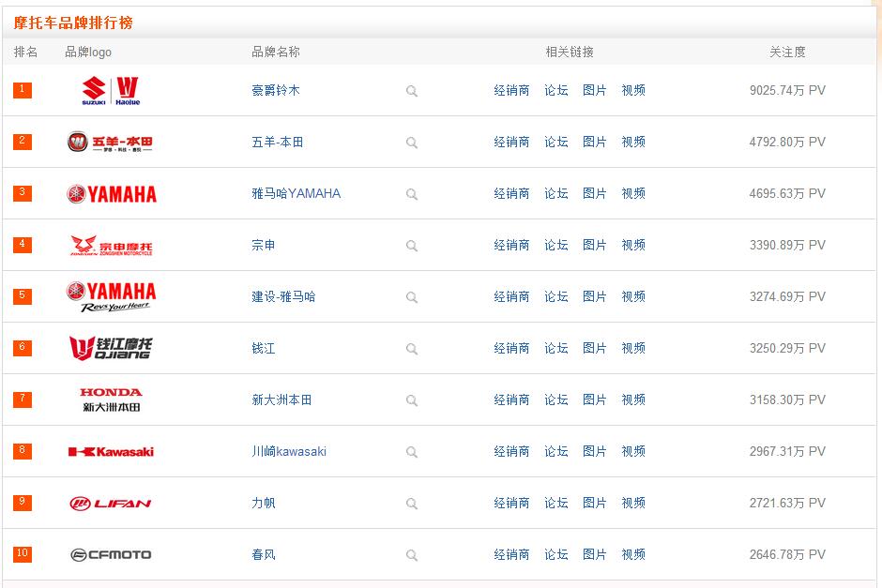This screenshot has height=588, width=882.
Task: Click the magnifier icon beside 新大洲本田
Action: [x=412, y=400]
